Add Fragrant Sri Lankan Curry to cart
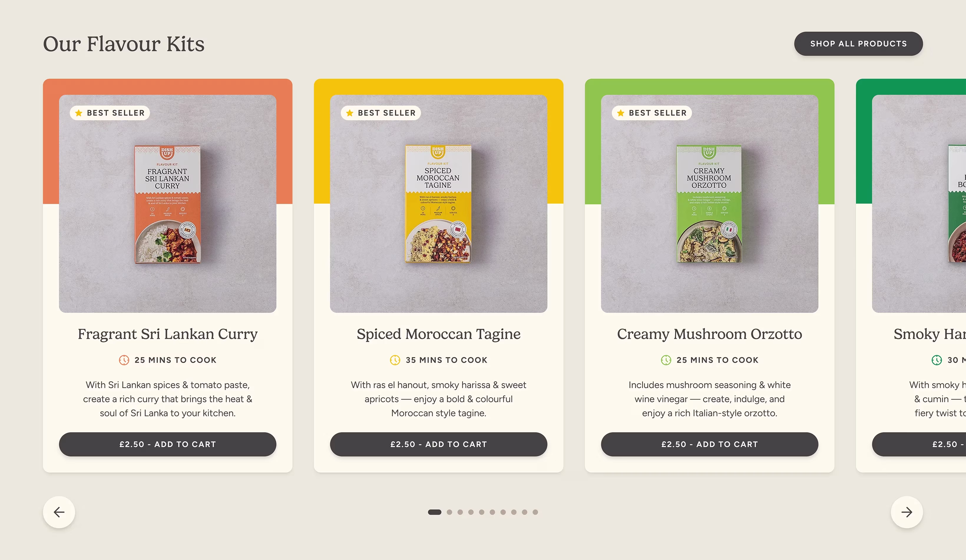 [x=168, y=444]
